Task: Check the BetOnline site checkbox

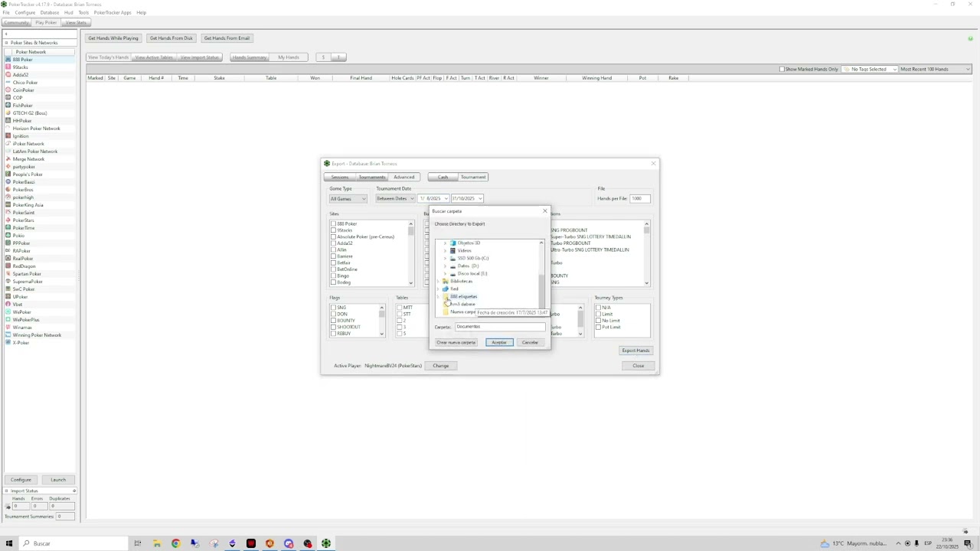Action: coord(334,269)
